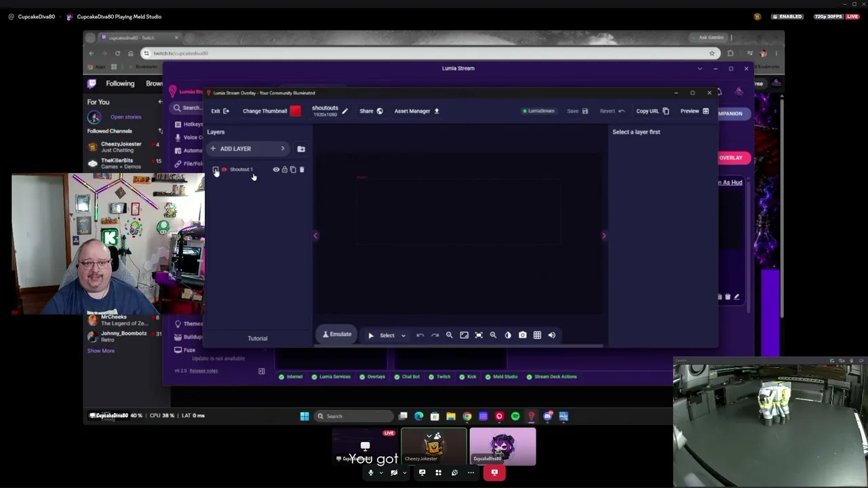This screenshot has width=868, height=488.
Task: Open the more options ellipsis in call bar
Action: [471, 472]
